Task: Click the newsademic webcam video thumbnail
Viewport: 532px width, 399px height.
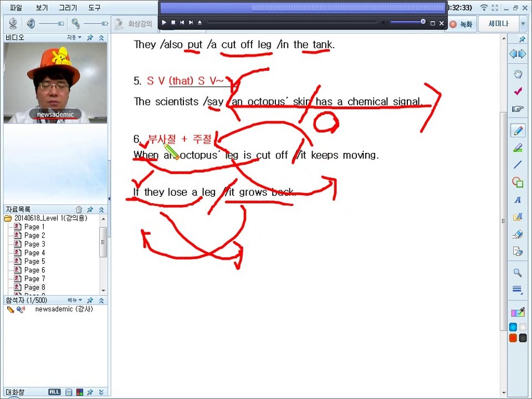Action: 55,83
